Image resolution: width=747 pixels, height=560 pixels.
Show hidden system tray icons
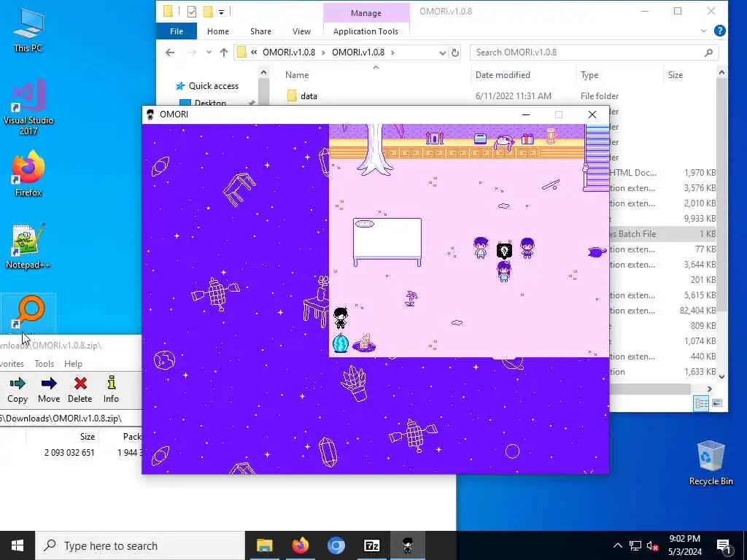pyautogui.click(x=617, y=545)
